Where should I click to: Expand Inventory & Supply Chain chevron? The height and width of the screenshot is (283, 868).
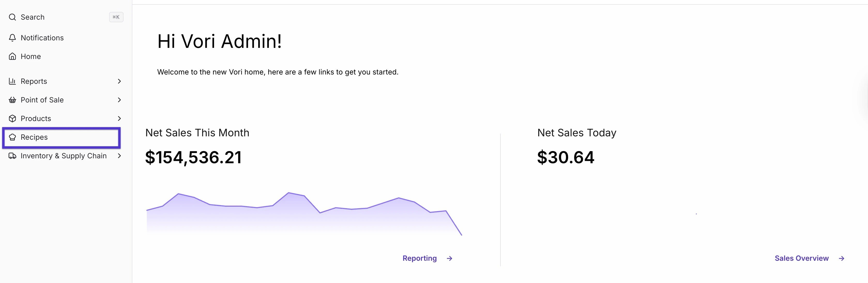(119, 156)
